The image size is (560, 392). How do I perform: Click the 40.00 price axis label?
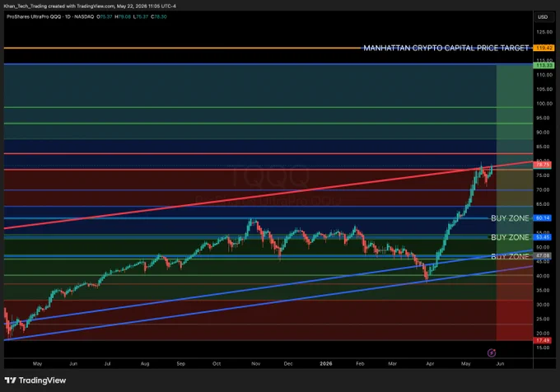point(544,276)
